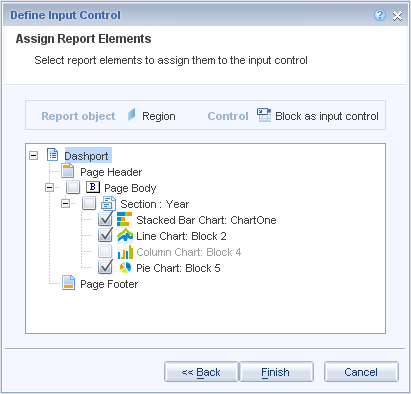Click the Stacked Bar Chart icon

(124, 219)
